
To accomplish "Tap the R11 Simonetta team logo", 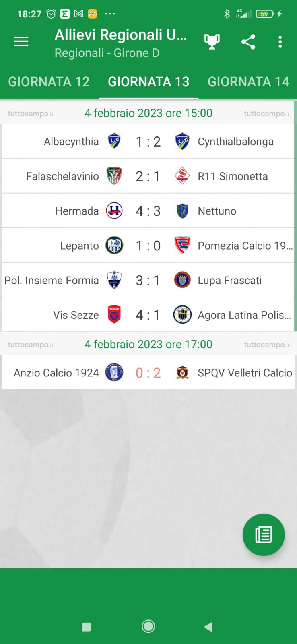I will point(182,176).
